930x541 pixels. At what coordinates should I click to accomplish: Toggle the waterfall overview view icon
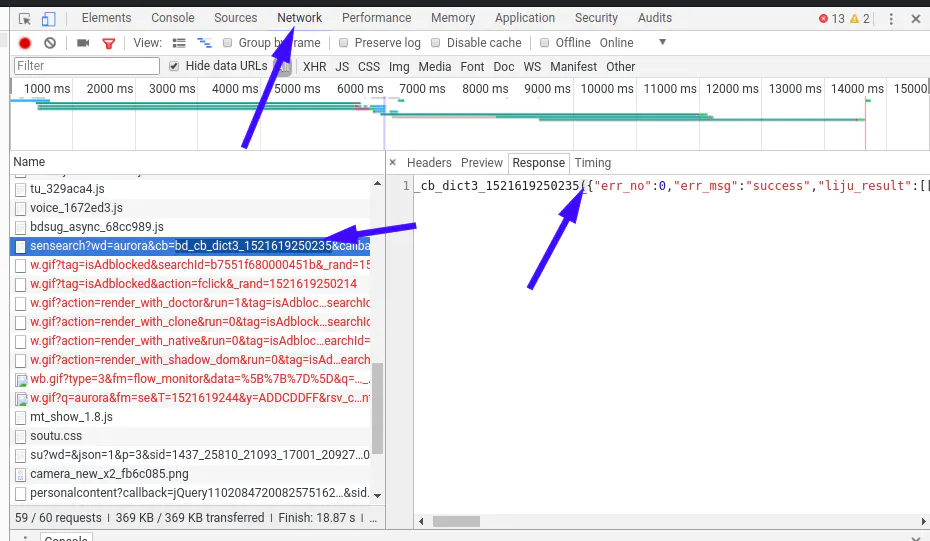coord(204,43)
